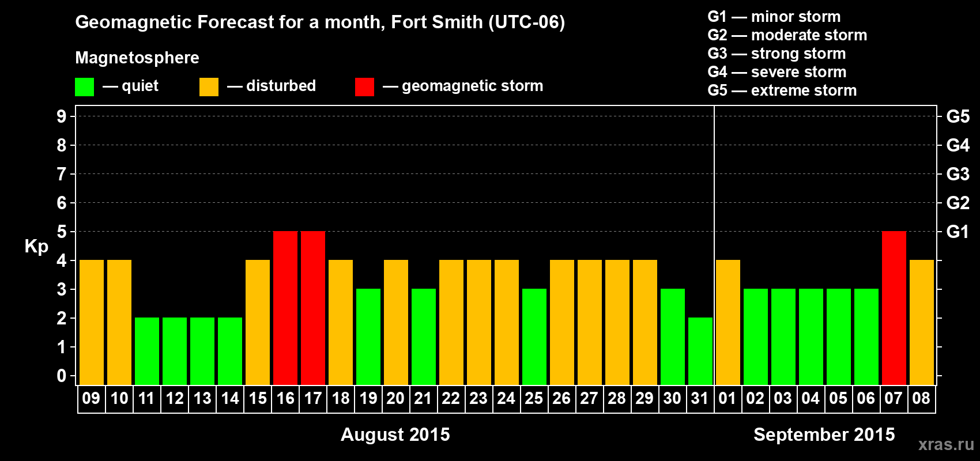The width and height of the screenshot is (980, 461).
Task: Click the 'G4 — severe storm' legend line
Action: click(x=777, y=72)
